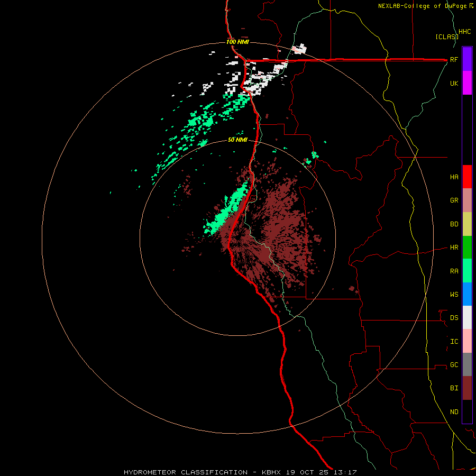The width and height of the screenshot is (476, 476).
Task: Click the ND legend label
Action: click(x=454, y=412)
